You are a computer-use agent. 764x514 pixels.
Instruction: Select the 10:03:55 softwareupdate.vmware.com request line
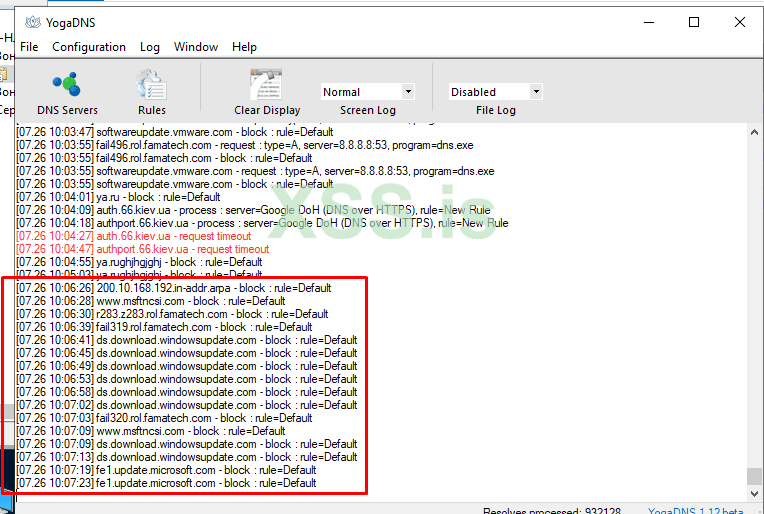[x=255, y=171]
